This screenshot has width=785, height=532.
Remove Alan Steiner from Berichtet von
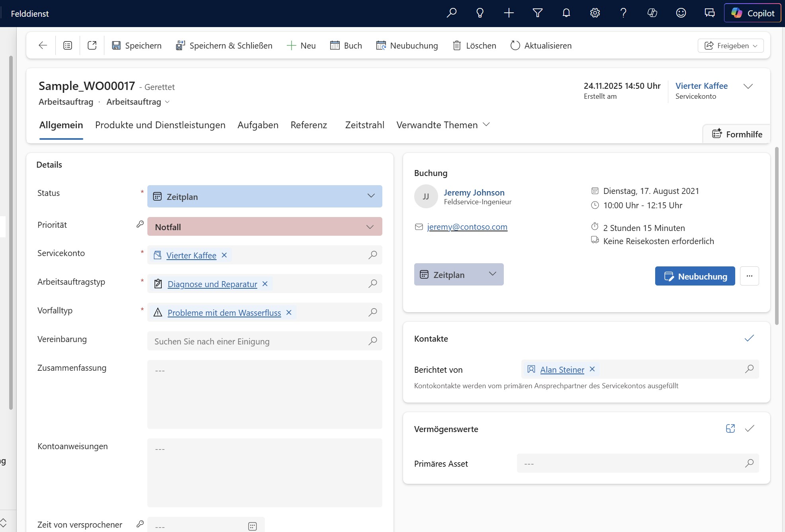click(592, 369)
